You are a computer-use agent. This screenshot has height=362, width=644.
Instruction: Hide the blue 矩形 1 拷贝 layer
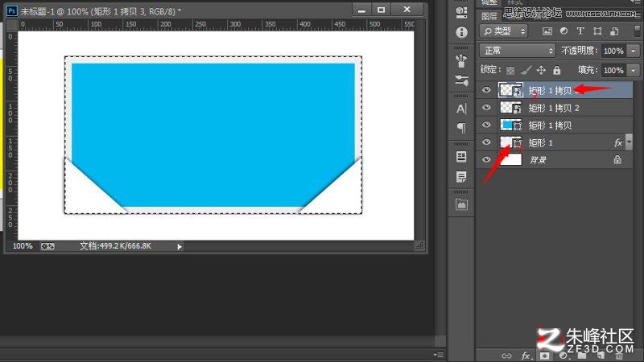[x=486, y=125]
